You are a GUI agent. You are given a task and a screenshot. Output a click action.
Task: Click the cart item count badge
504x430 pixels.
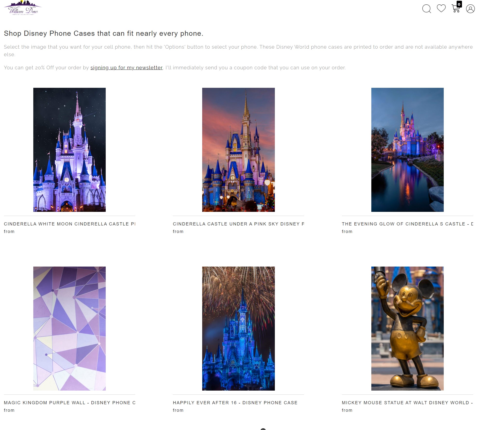pyautogui.click(x=459, y=4)
